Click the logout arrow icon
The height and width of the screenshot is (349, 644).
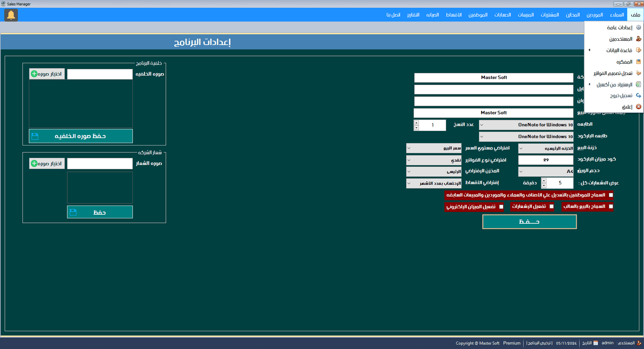638,96
